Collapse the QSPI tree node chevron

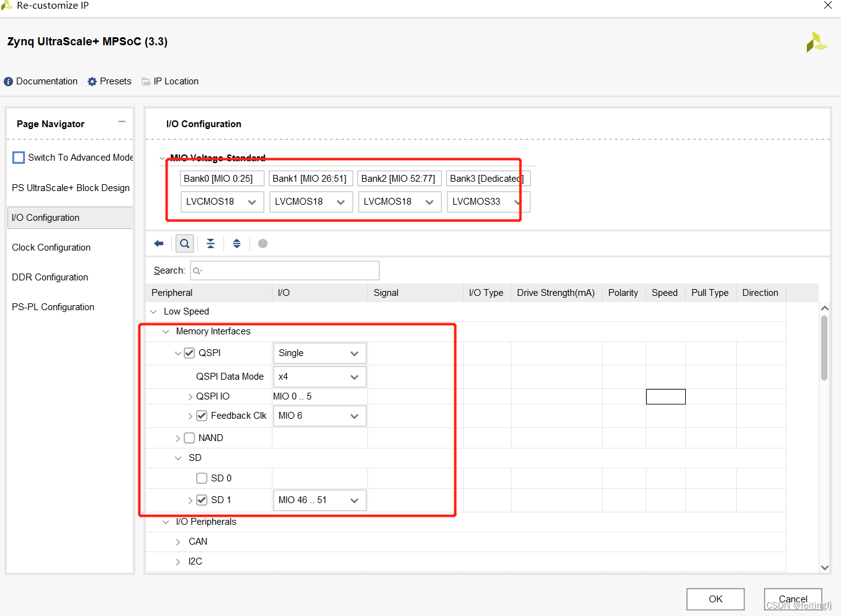(178, 354)
